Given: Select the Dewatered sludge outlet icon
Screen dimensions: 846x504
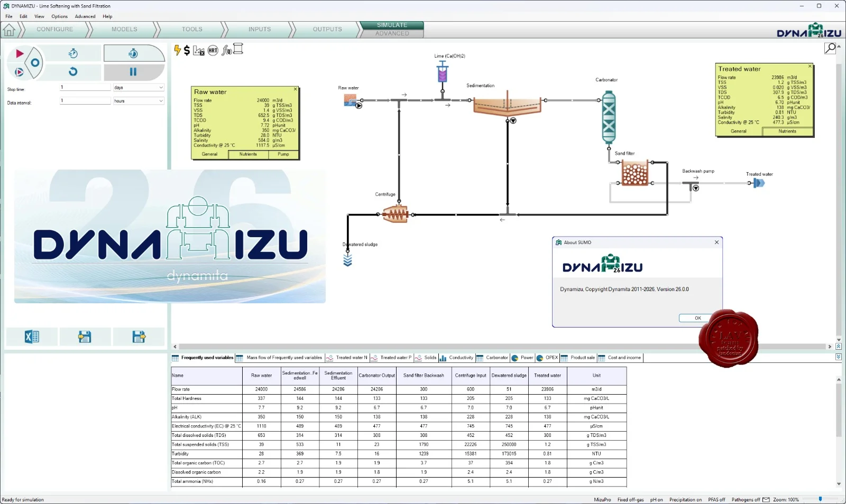Looking at the screenshot, I should (x=347, y=259).
